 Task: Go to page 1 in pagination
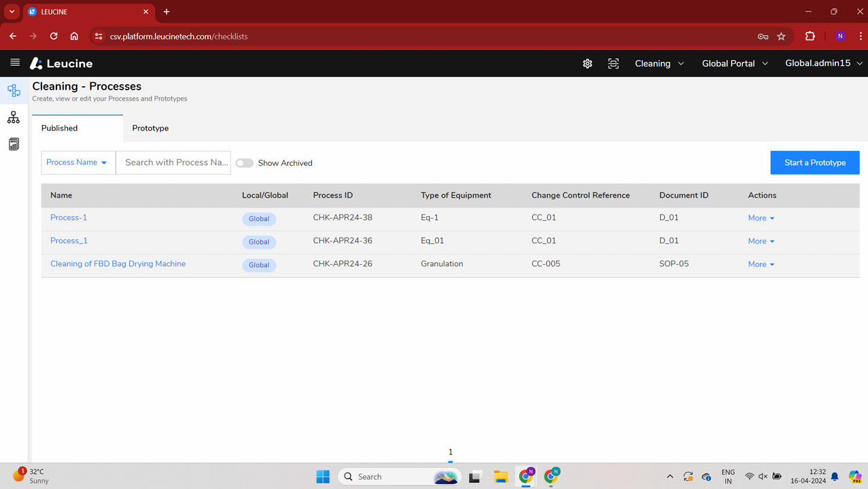pyautogui.click(x=450, y=452)
